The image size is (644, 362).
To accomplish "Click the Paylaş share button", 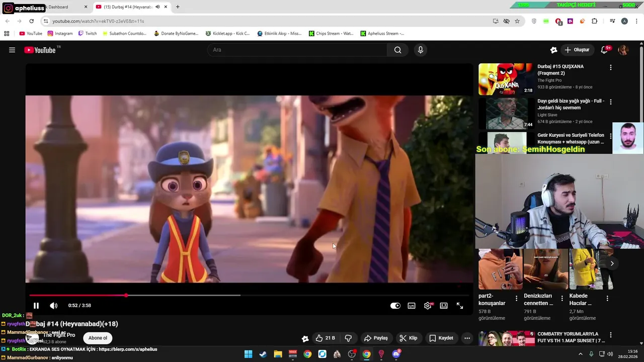I will point(376,338).
